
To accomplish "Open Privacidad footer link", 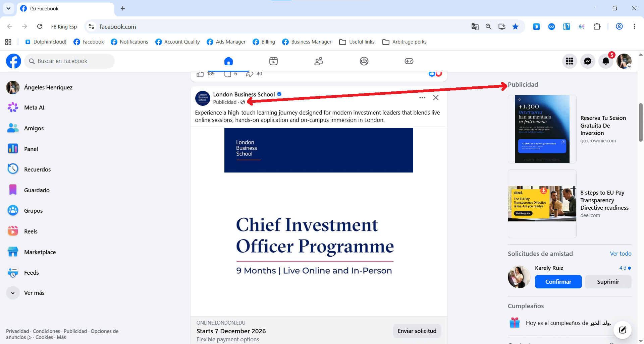I will pos(17,331).
